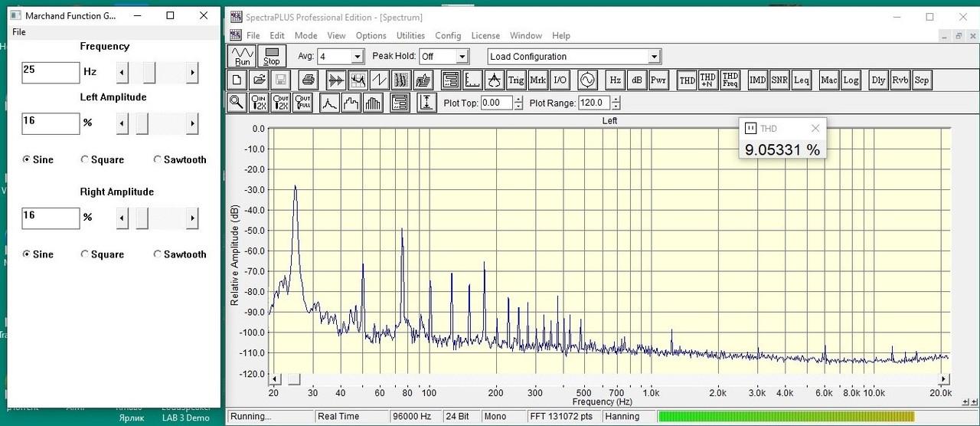Open the THD+N measurement tool
This screenshot has height=426, width=980.
(708, 80)
